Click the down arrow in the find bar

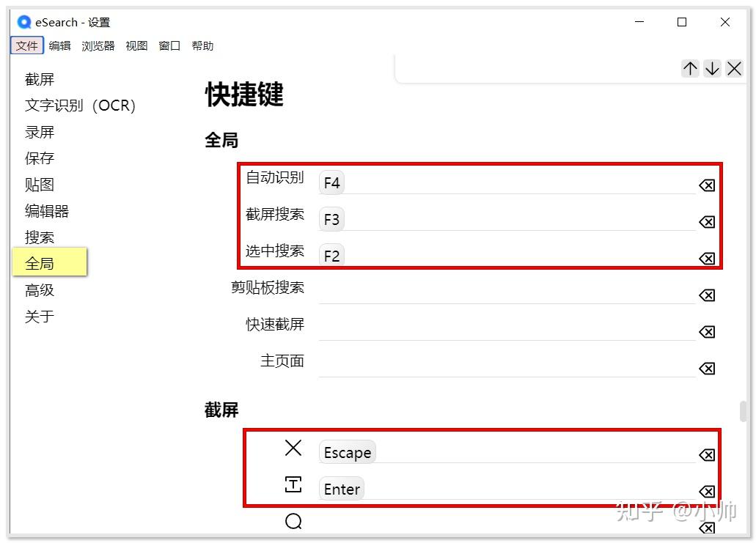pyautogui.click(x=712, y=68)
